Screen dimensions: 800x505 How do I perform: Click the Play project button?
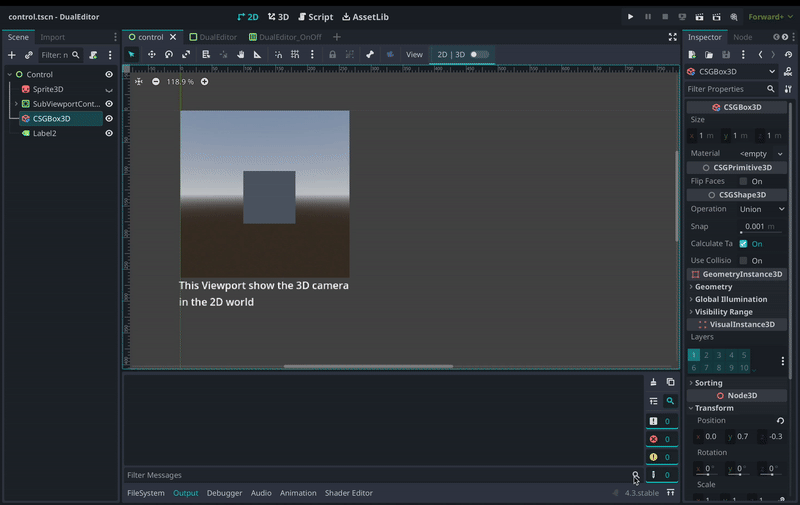click(630, 17)
